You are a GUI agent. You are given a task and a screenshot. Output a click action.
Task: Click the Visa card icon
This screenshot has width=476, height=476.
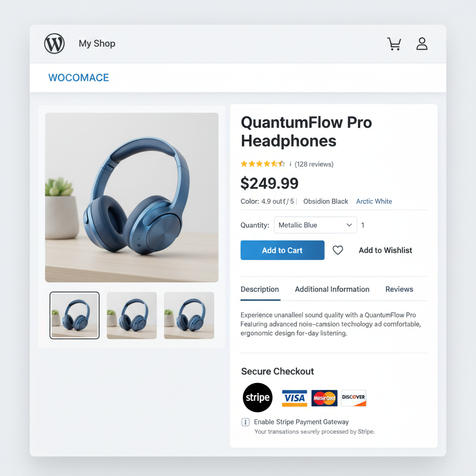coord(294,398)
